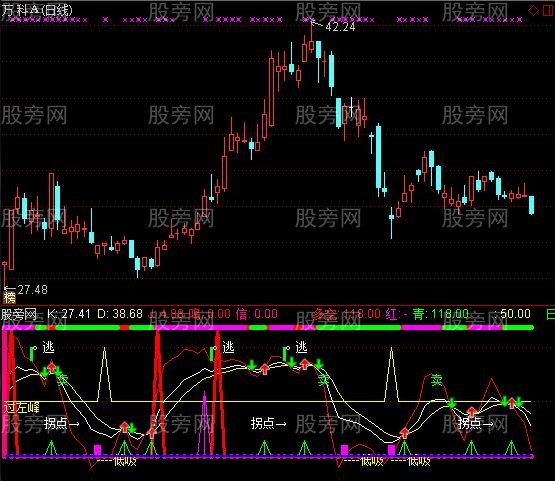Click the 42.24 high price label

pyautogui.click(x=340, y=27)
